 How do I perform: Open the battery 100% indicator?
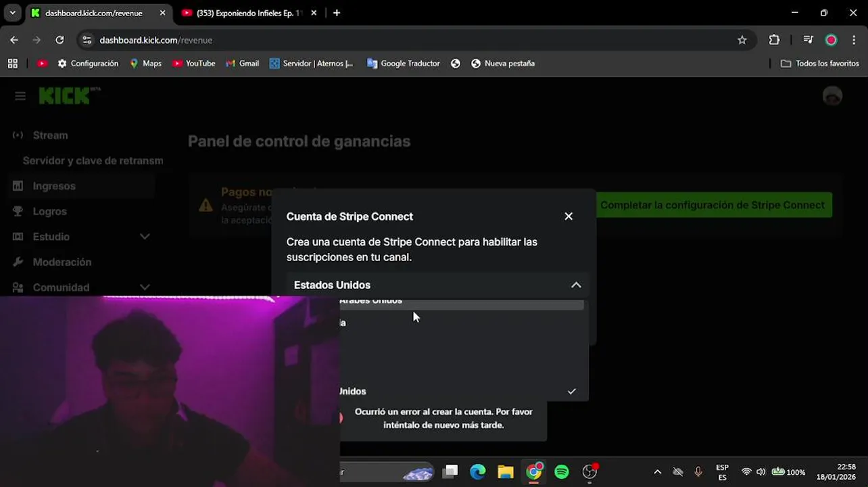pos(789,472)
